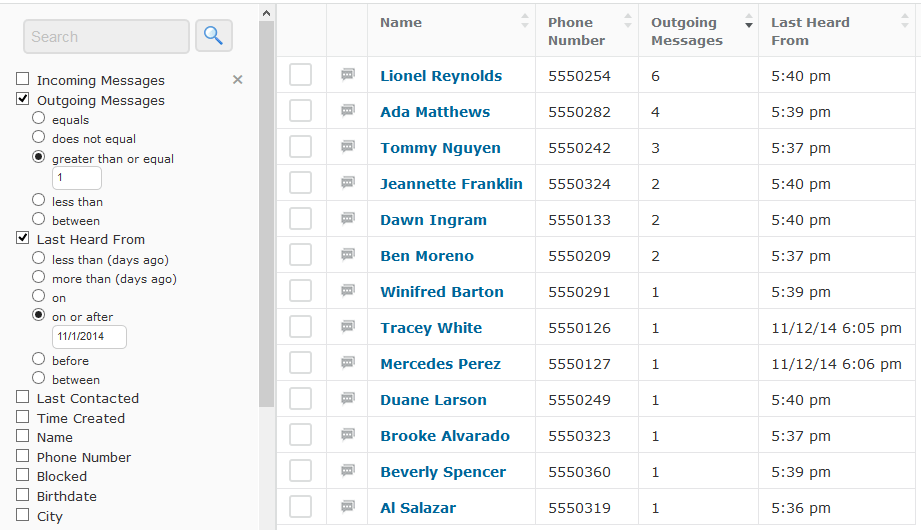Click chat icon beside Dawn Ingram
The image size is (921, 530).
[348, 219]
